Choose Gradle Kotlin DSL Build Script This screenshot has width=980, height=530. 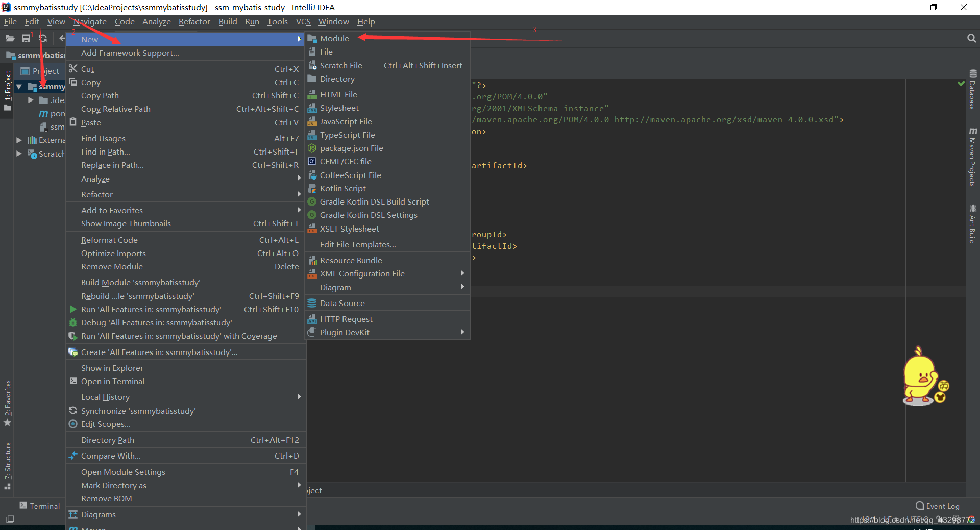click(x=387, y=202)
